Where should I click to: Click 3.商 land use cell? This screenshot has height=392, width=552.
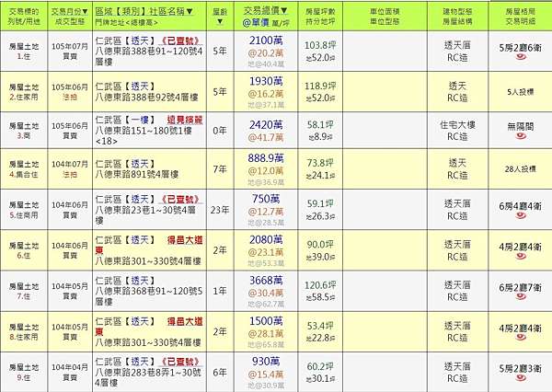(x=24, y=135)
